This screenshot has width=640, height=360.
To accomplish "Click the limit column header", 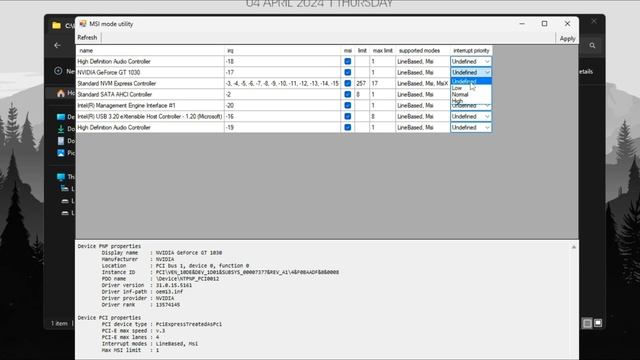I will tap(362, 51).
